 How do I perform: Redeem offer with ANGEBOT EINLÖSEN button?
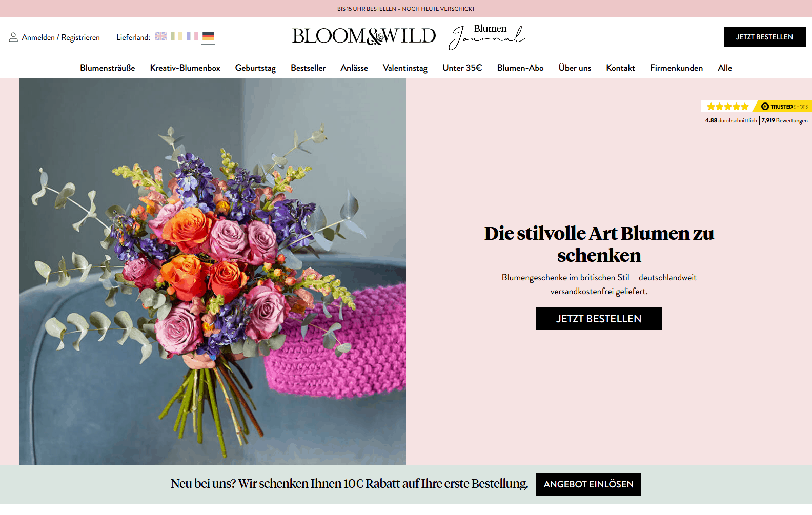coord(588,484)
